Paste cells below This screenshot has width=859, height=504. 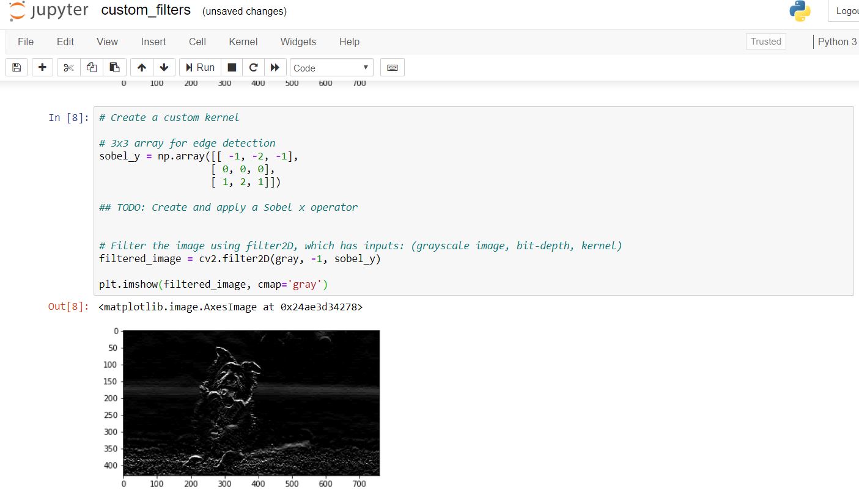pyautogui.click(x=115, y=67)
